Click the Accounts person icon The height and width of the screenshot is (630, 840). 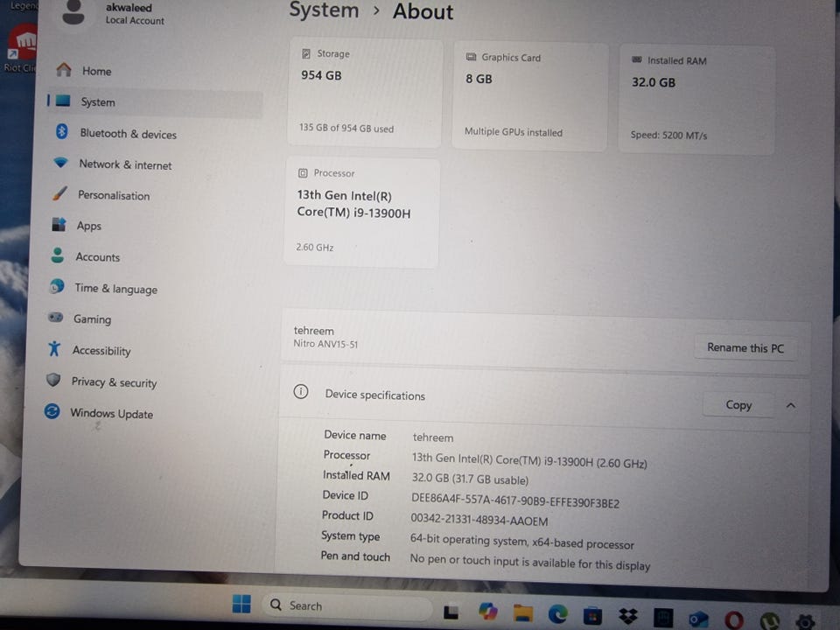coord(58,255)
